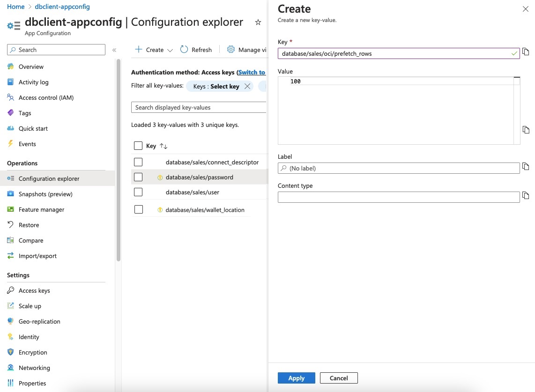Click the Access control (IAM) people icon
This screenshot has width=535, height=392.
click(x=11, y=97)
